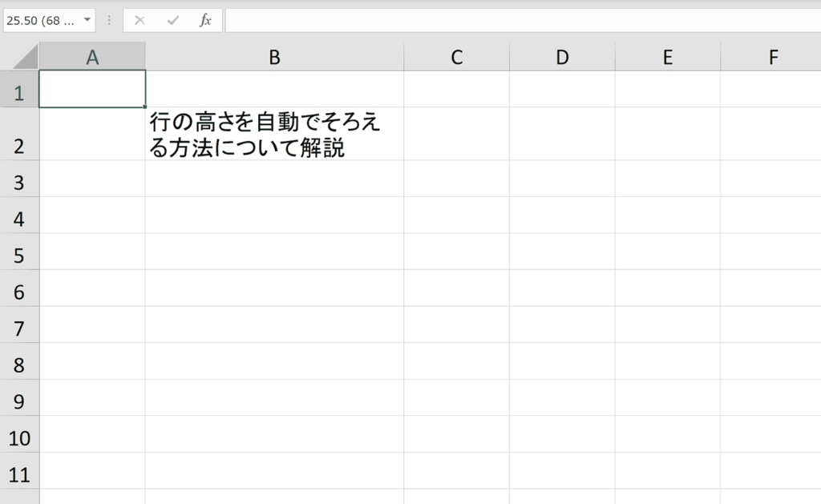The height and width of the screenshot is (504, 821).
Task: Select row 3 header
Action: coord(19,179)
